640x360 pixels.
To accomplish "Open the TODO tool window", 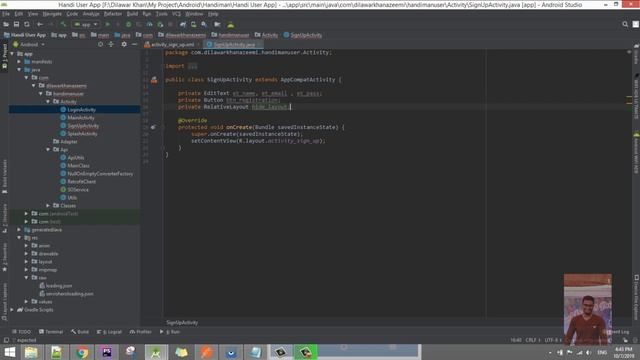I will [22, 332].
